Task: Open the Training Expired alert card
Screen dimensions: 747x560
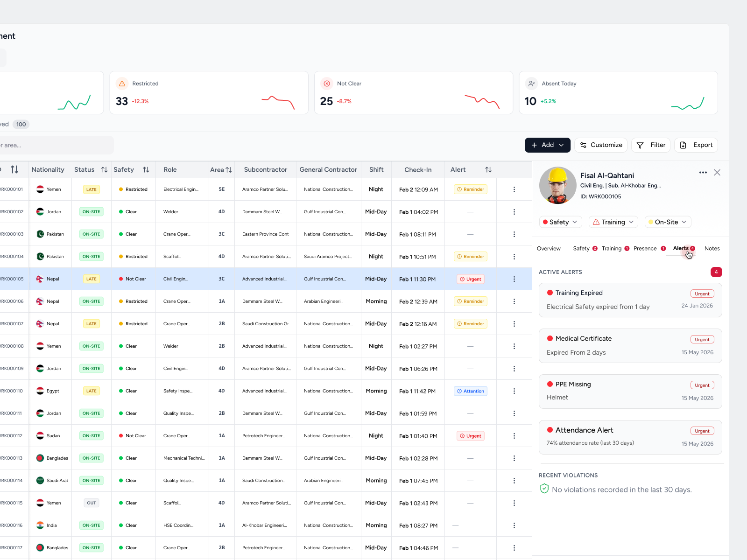Action: pyautogui.click(x=630, y=300)
